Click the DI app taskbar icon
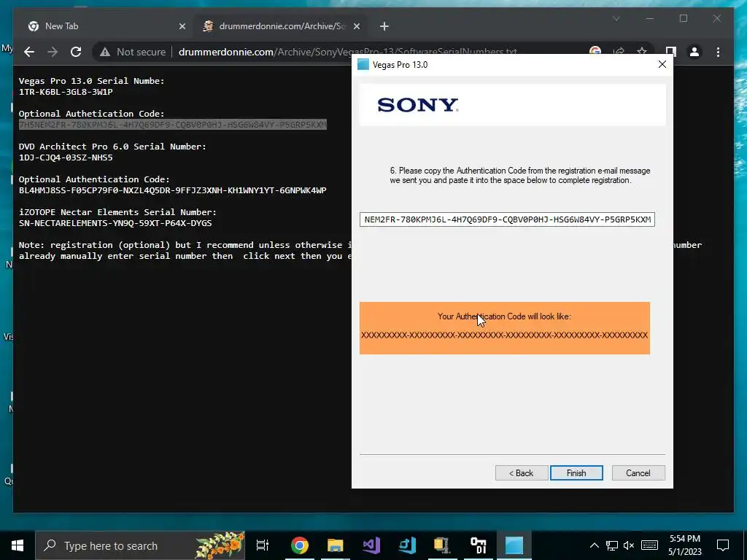Image resolution: width=747 pixels, height=560 pixels. pos(479,545)
